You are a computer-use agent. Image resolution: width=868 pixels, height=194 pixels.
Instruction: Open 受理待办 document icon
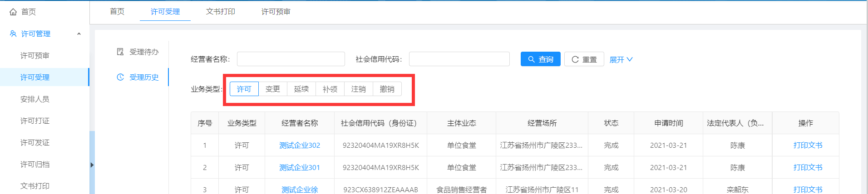pyautogui.click(x=120, y=52)
